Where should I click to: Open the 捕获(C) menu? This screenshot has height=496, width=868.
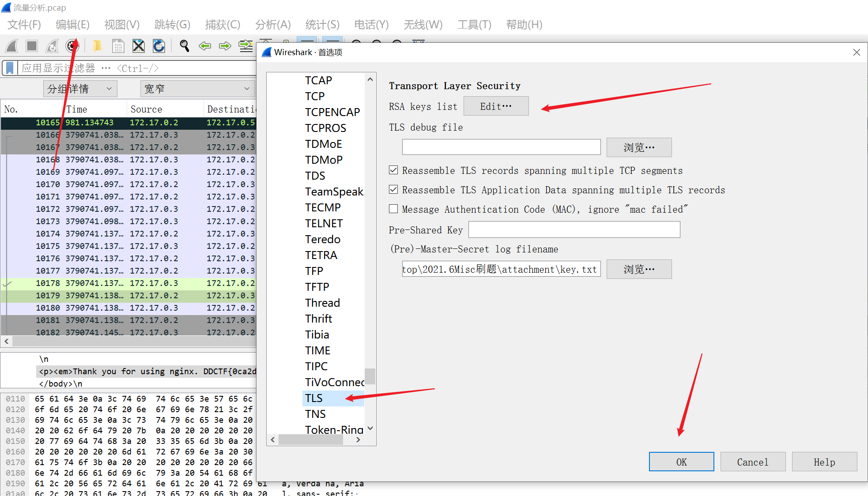(x=223, y=24)
